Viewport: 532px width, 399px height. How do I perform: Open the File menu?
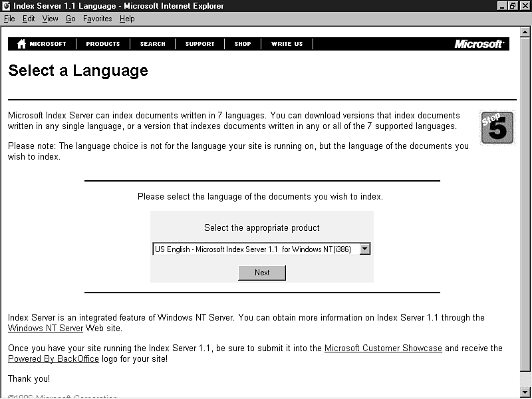click(x=9, y=19)
